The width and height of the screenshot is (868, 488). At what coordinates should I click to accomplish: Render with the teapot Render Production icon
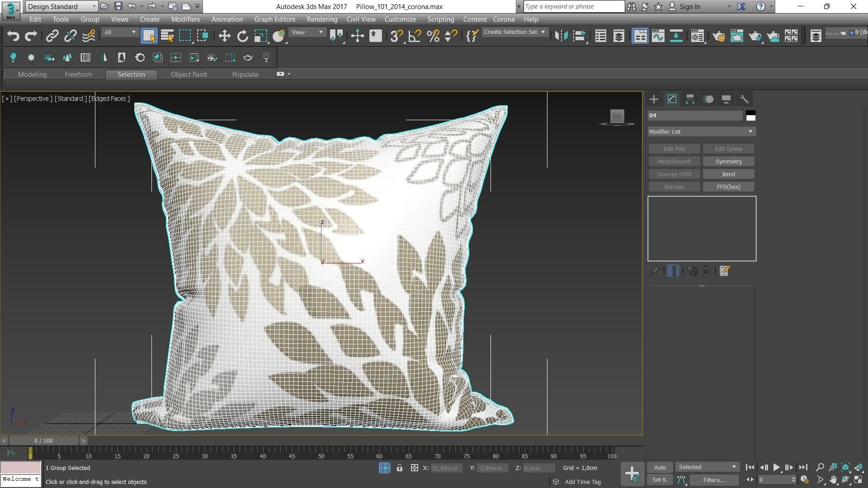(x=755, y=36)
